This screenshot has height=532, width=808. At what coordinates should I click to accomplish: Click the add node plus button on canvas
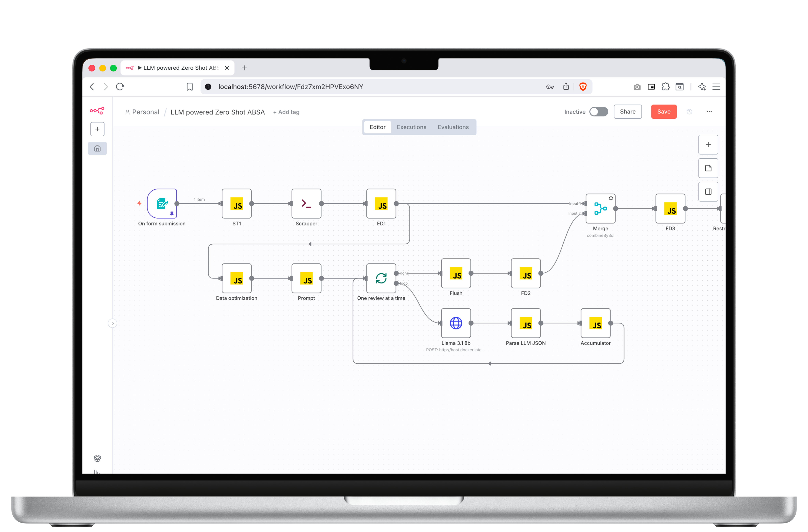[x=708, y=144]
